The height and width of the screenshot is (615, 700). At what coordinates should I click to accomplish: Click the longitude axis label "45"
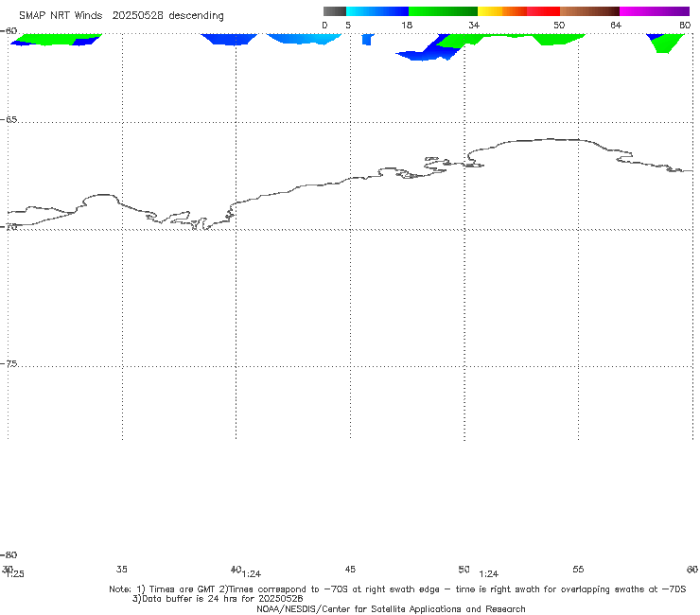click(350, 569)
